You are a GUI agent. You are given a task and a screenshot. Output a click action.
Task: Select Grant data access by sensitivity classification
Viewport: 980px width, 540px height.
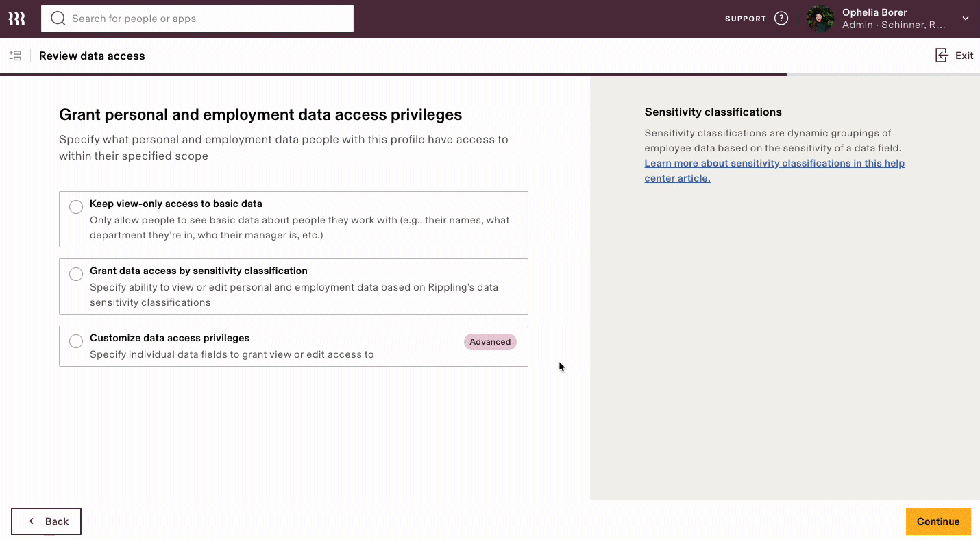(76, 274)
